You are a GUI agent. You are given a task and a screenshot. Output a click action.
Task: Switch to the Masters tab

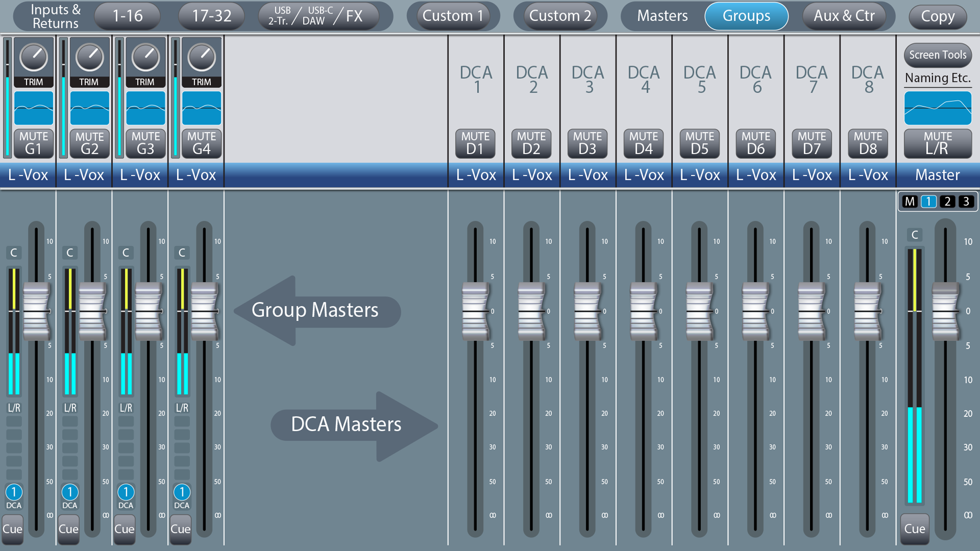[x=662, y=16]
